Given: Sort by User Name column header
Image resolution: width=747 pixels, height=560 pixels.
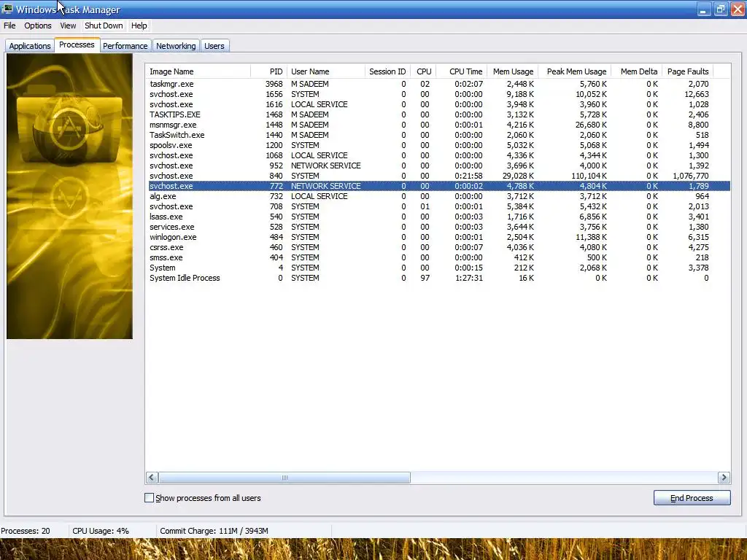Looking at the screenshot, I should pyautogui.click(x=326, y=71).
